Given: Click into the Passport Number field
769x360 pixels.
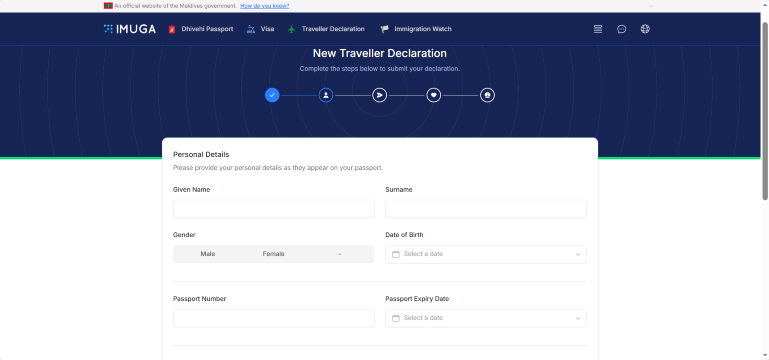Looking at the screenshot, I should (x=274, y=318).
